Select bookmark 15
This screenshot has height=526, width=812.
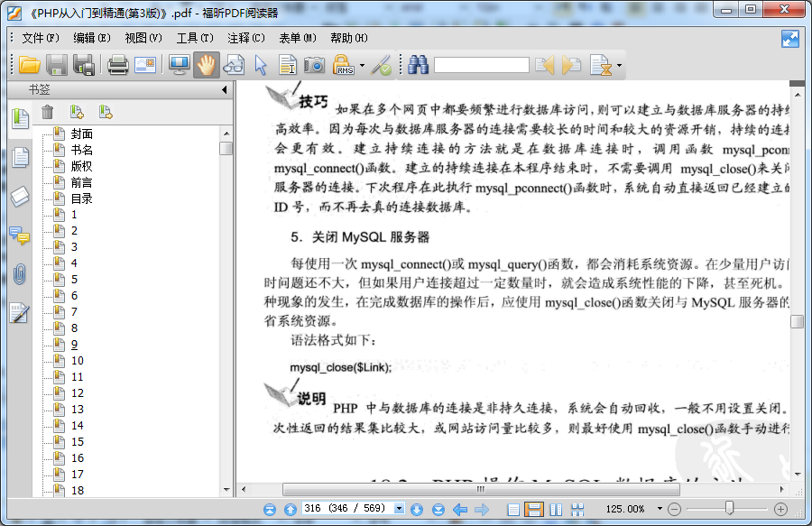[x=78, y=441]
